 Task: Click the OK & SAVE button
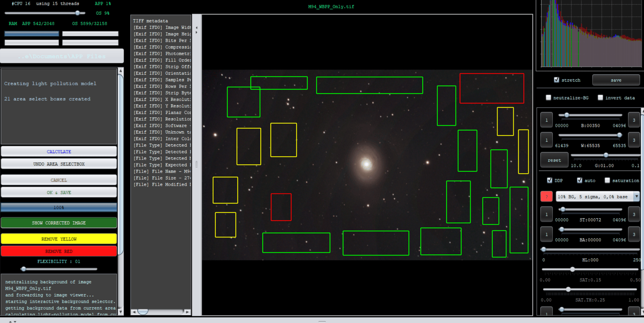(59, 193)
